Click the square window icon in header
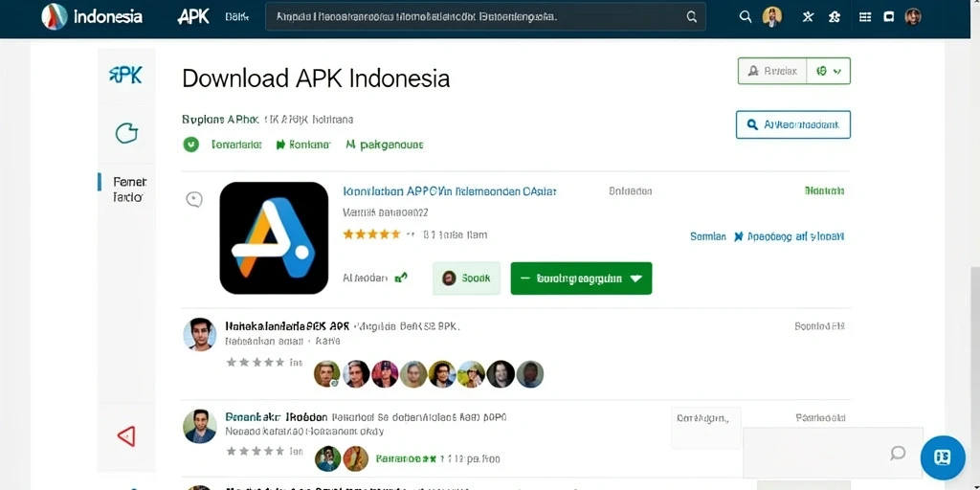 click(x=889, y=17)
